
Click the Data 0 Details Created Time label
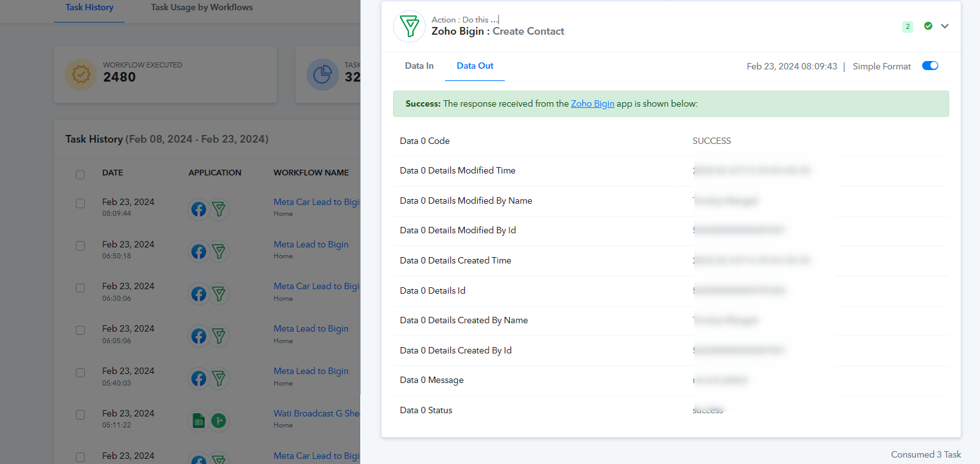(x=456, y=260)
